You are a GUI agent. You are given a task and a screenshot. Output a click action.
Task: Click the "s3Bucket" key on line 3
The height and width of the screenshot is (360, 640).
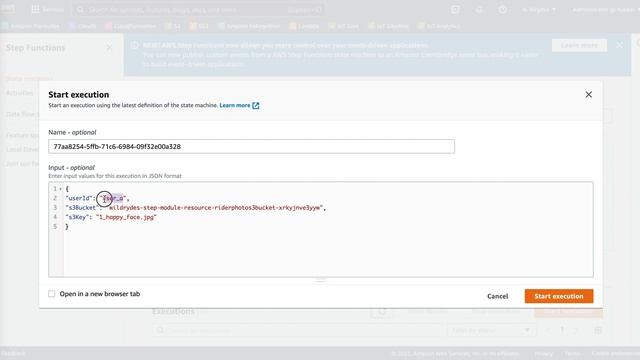point(81,208)
